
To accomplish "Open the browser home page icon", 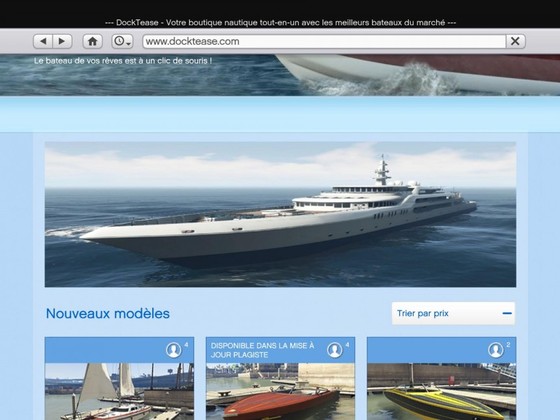I will click(92, 41).
